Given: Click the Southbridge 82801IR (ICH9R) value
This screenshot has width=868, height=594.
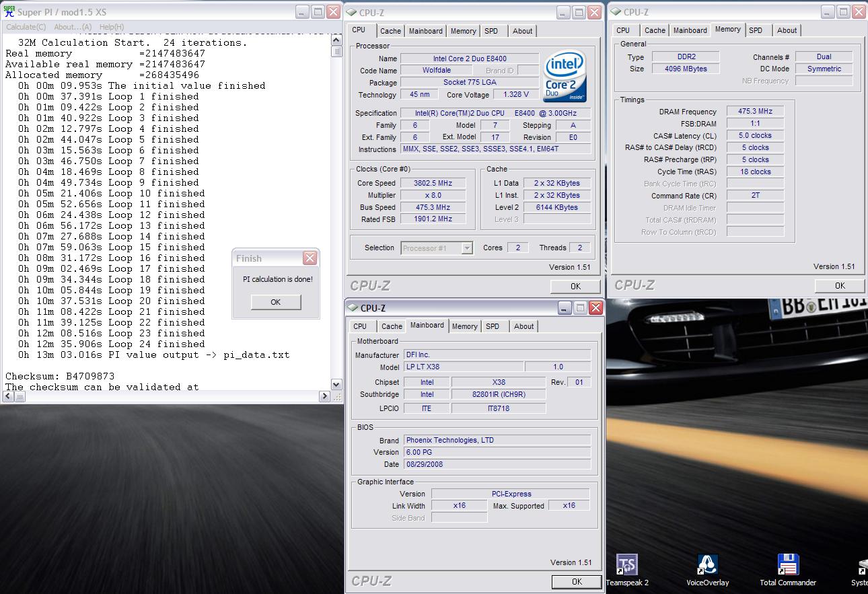Looking at the screenshot, I should (499, 394).
